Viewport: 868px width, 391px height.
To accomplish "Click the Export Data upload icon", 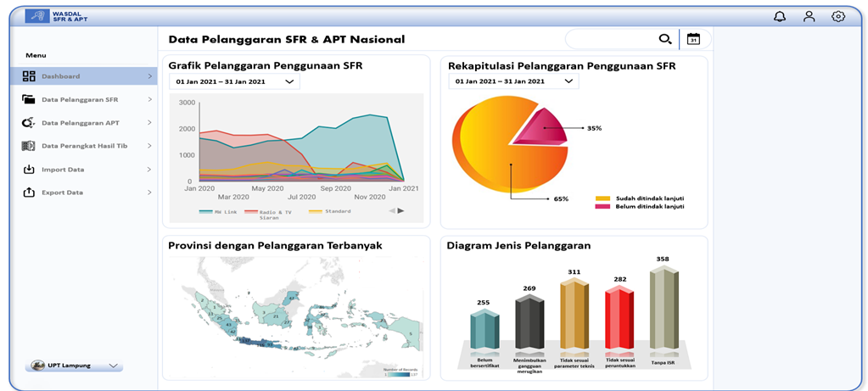I will pos(29,193).
